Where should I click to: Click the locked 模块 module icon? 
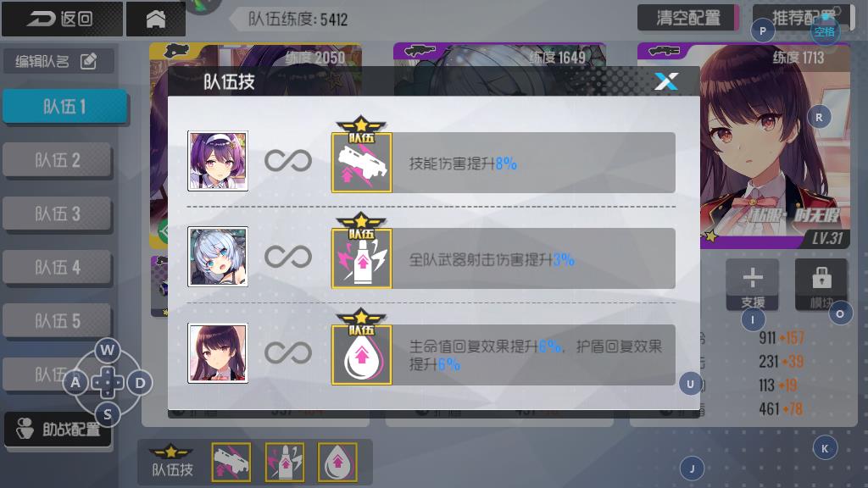(821, 285)
